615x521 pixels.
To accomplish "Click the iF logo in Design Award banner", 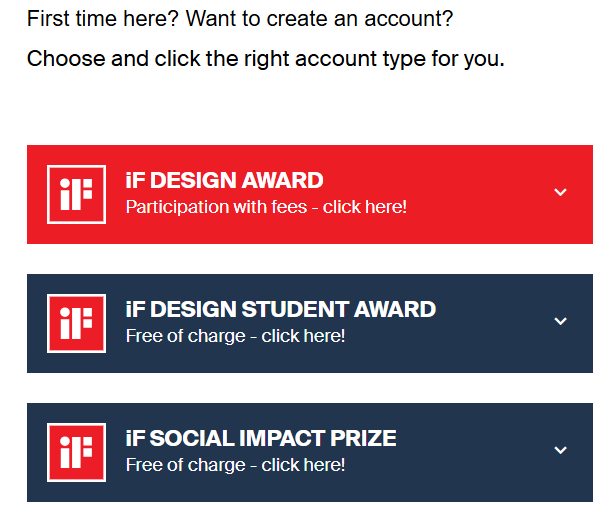I will (76, 194).
